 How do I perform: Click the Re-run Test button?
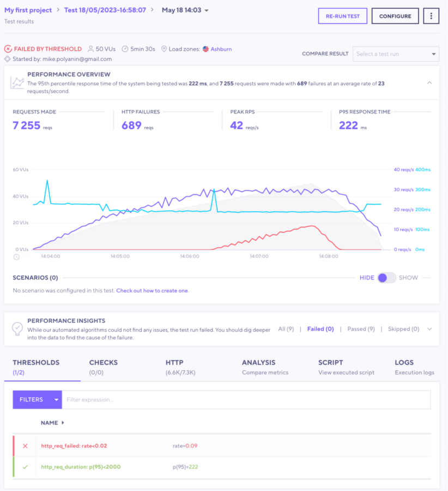click(x=342, y=16)
